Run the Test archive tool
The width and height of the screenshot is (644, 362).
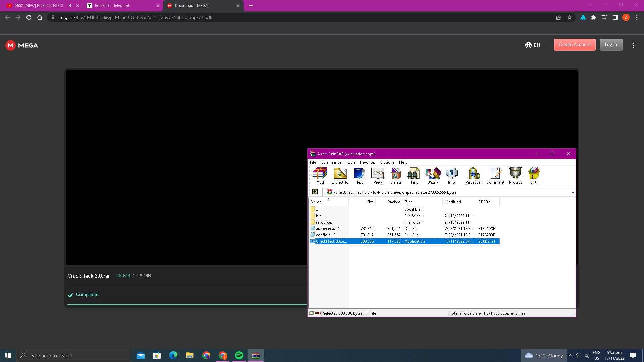click(359, 176)
